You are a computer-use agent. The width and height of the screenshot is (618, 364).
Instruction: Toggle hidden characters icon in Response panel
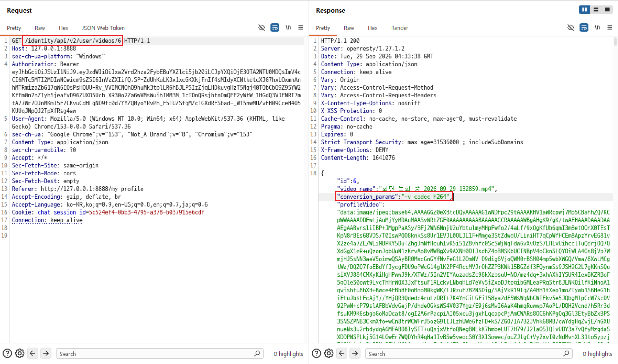coord(570,28)
